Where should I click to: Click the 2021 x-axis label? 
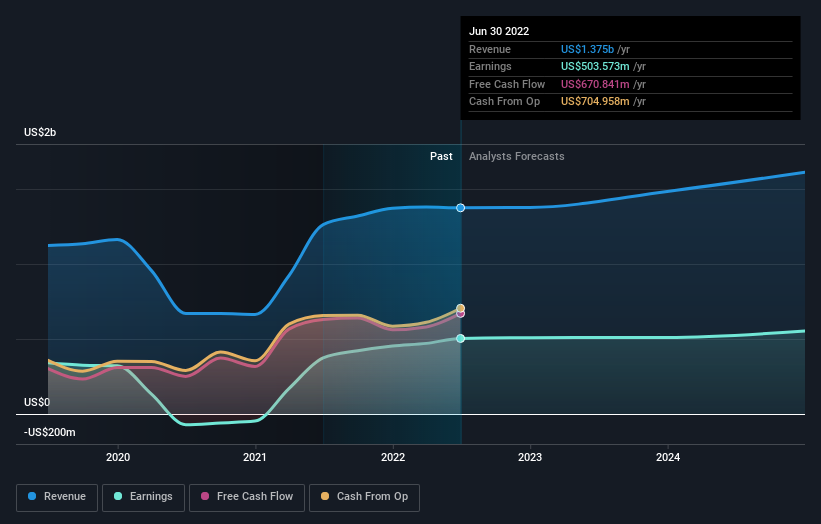coord(255,457)
